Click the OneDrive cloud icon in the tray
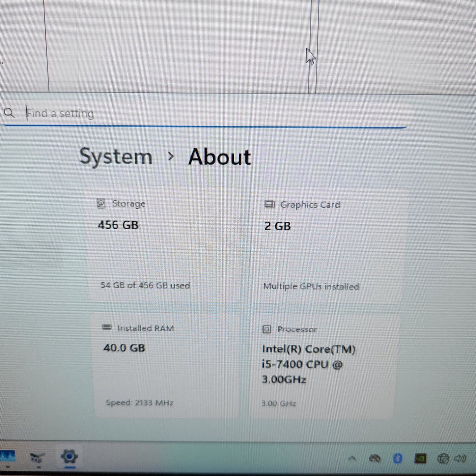 click(376, 458)
